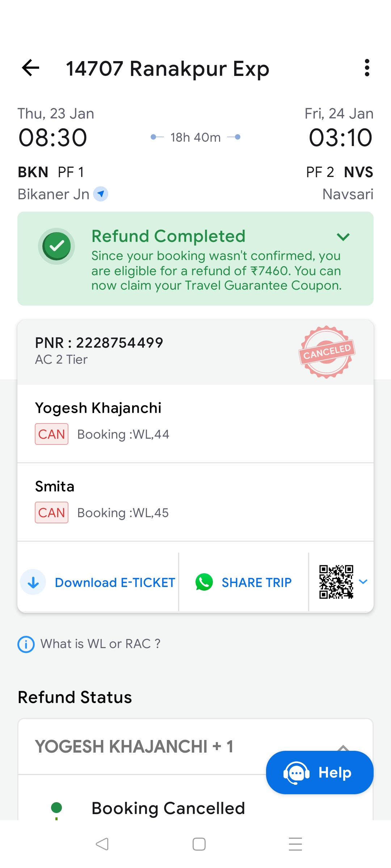Image resolution: width=391 pixels, height=868 pixels.
Task: Tap the CANCELED stamp icon
Action: pyautogui.click(x=327, y=352)
